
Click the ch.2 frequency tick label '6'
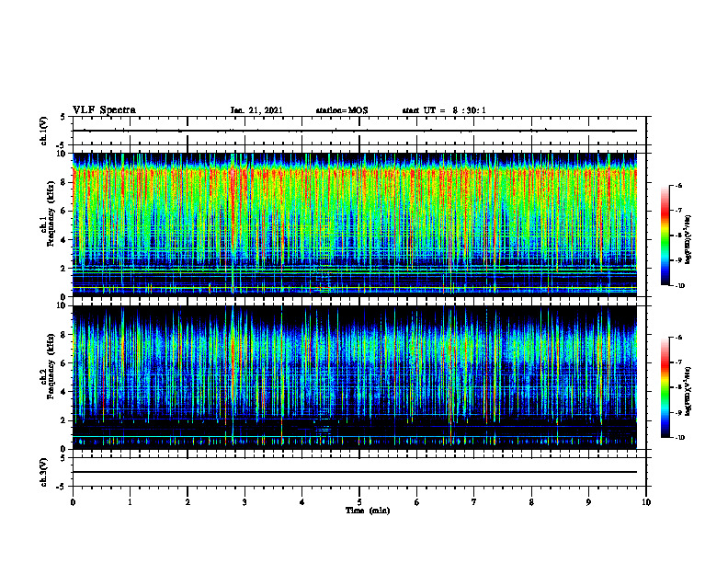[63, 363]
